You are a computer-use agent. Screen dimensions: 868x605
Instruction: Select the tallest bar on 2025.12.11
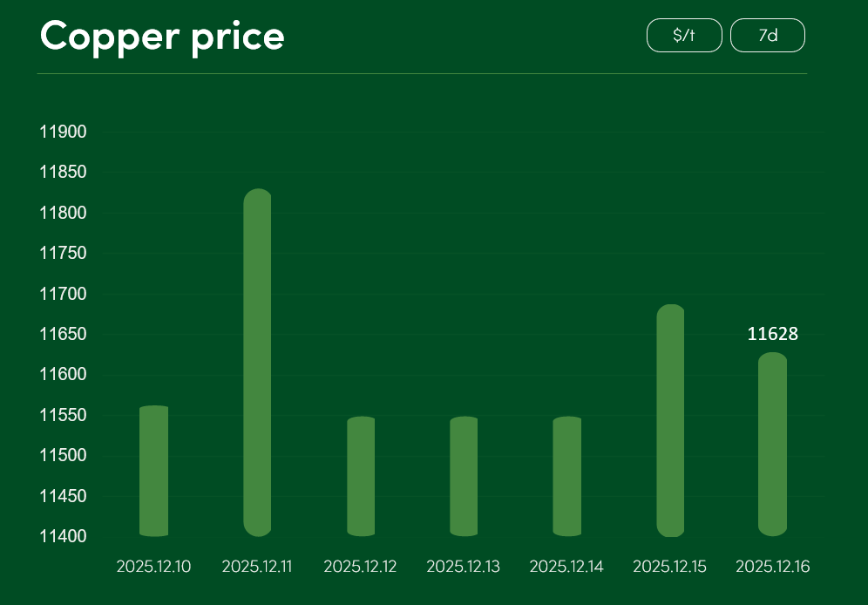tap(257, 362)
